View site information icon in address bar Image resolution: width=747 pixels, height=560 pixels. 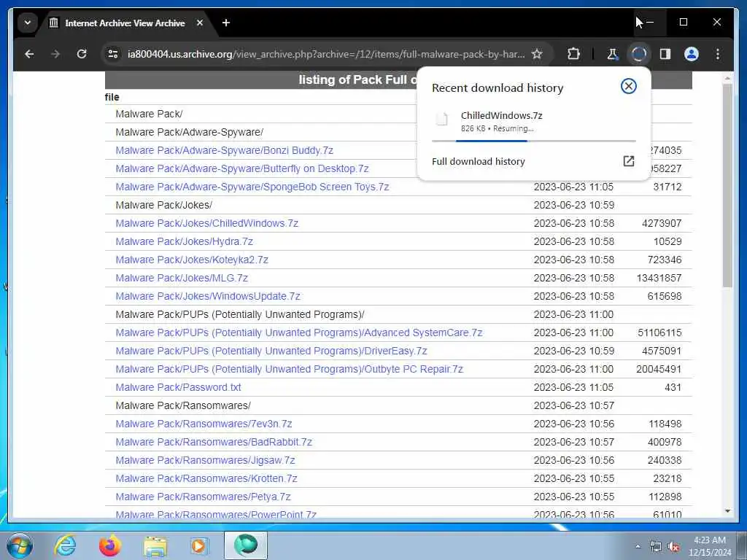tap(113, 54)
